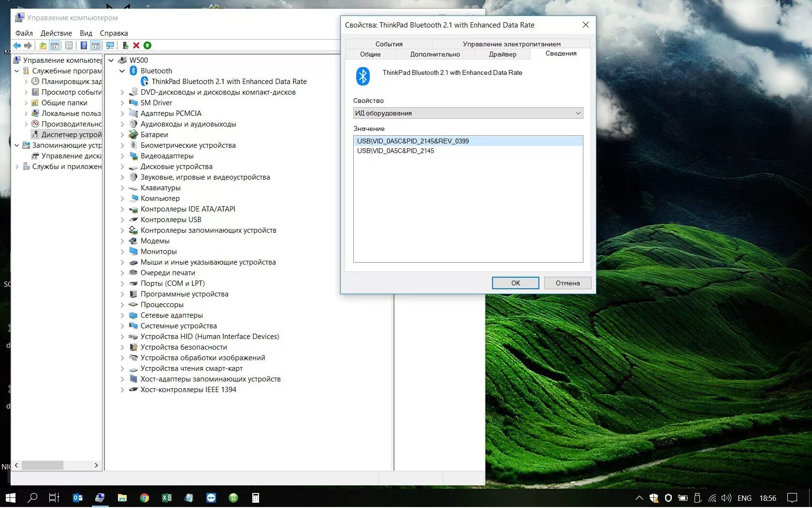812x508 pixels.
Task: Expand DVD-дисководы и дисководы компакт-дисков
Action: point(122,92)
